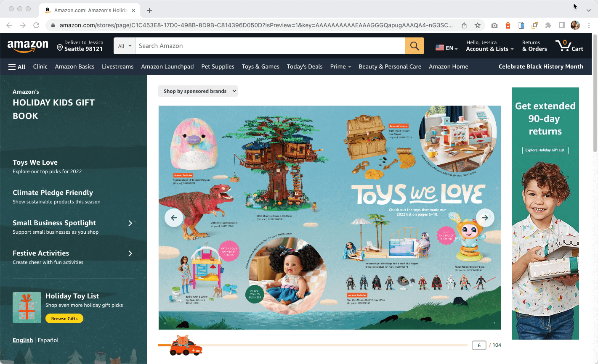Select Toys We Love section
This screenshot has height=364, width=598.
coord(47,166)
